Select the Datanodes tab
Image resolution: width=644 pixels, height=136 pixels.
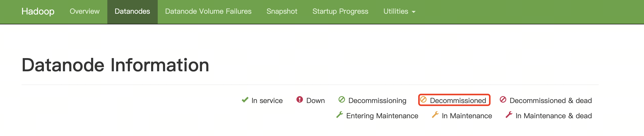[x=132, y=11]
